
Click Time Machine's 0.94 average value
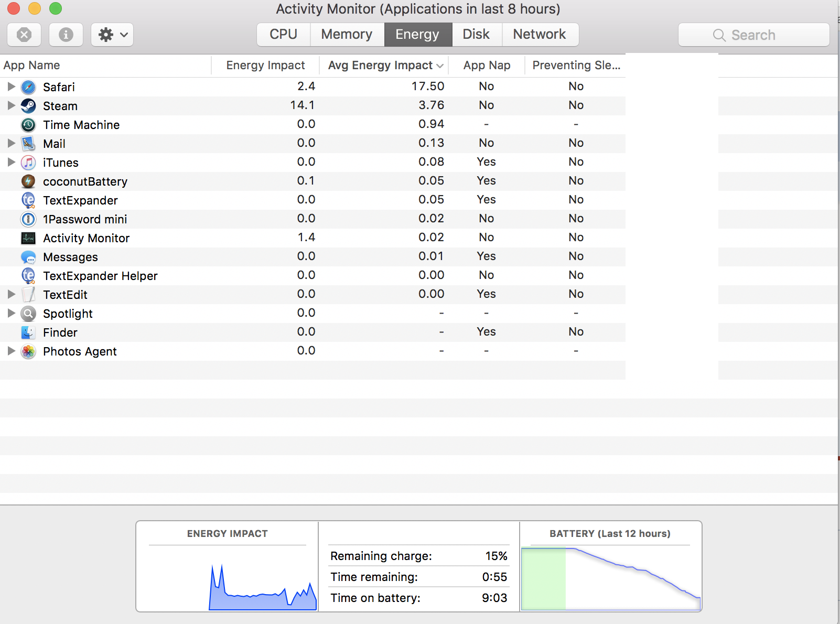(x=431, y=124)
